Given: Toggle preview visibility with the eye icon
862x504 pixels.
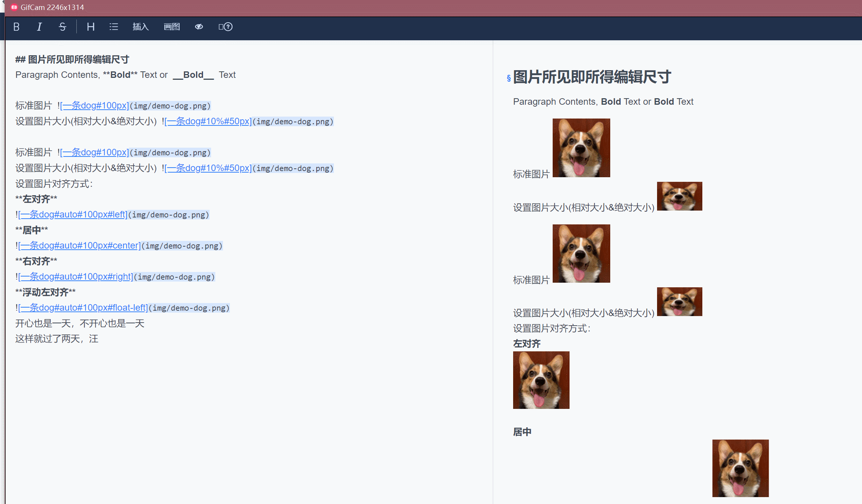Looking at the screenshot, I should [x=199, y=27].
